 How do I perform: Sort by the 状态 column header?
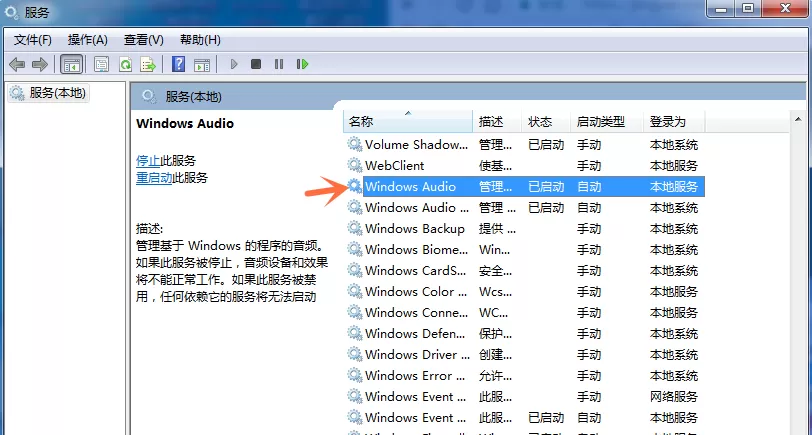(x=545, y=122)
